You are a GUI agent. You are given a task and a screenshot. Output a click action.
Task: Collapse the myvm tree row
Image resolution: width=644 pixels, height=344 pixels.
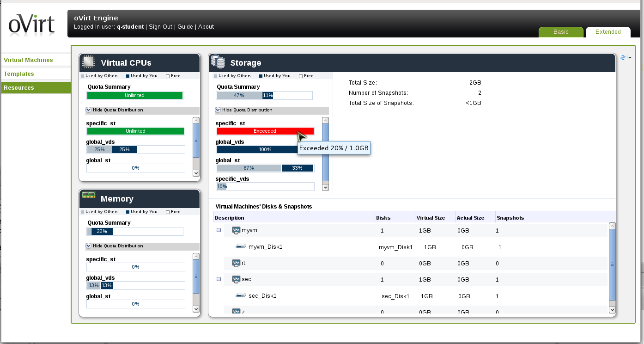click(219, 230)
